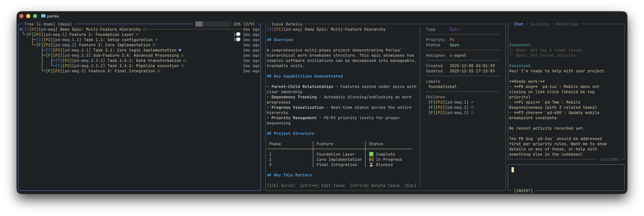This screenshot has width=644, height=216.
Task: Click the perles folder icon in the title bar
Action: click(x=43, y=16)
